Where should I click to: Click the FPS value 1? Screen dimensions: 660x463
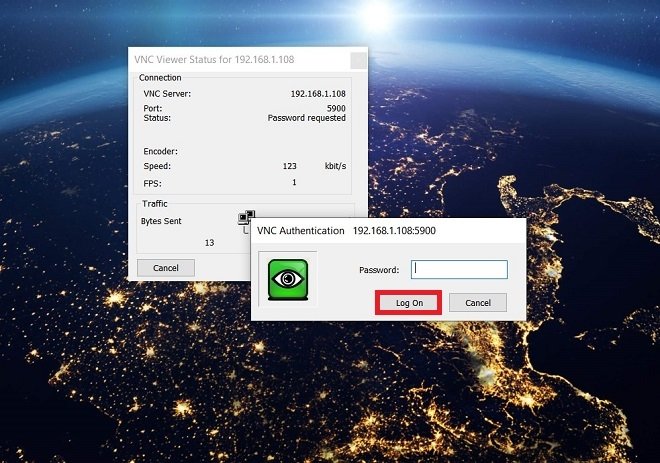(294, 182)
